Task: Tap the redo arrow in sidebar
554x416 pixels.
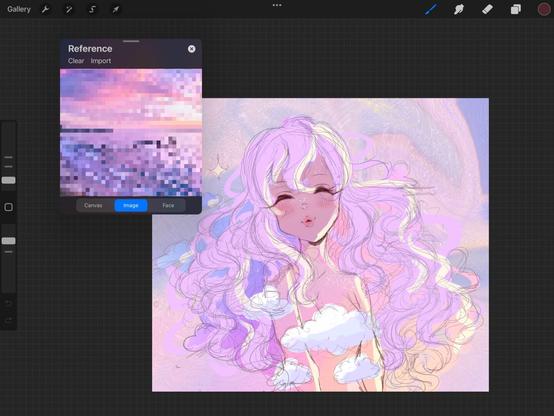Action: pos(8,321)
